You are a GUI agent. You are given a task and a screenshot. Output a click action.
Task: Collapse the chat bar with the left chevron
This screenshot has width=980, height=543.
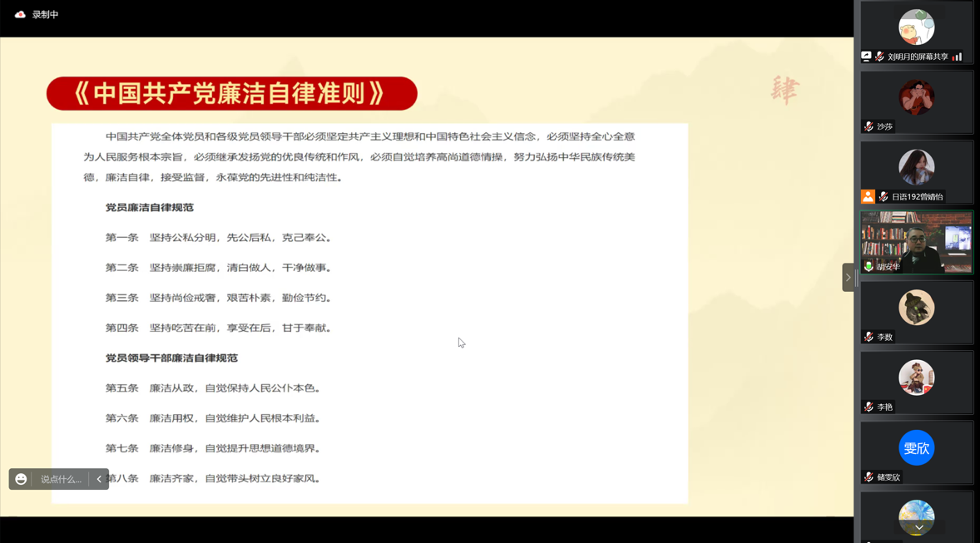(x=98, y=479)
